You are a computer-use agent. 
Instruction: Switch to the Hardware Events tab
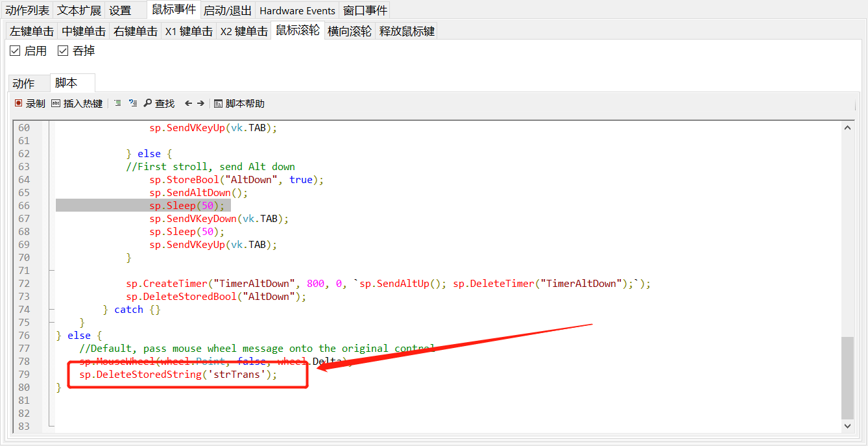click(297, 10)
